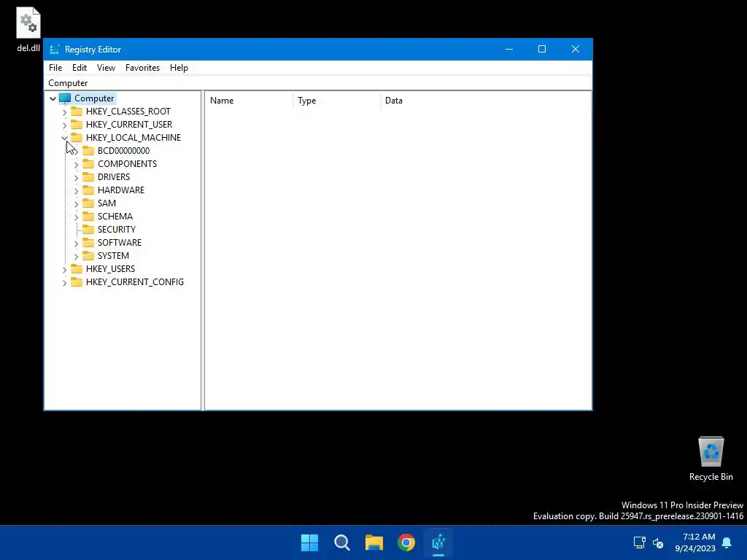Open the Recycle Bin desktop icon
This screenshot has height=560, width=747.
pyautogui.click(x=711, y=459)
